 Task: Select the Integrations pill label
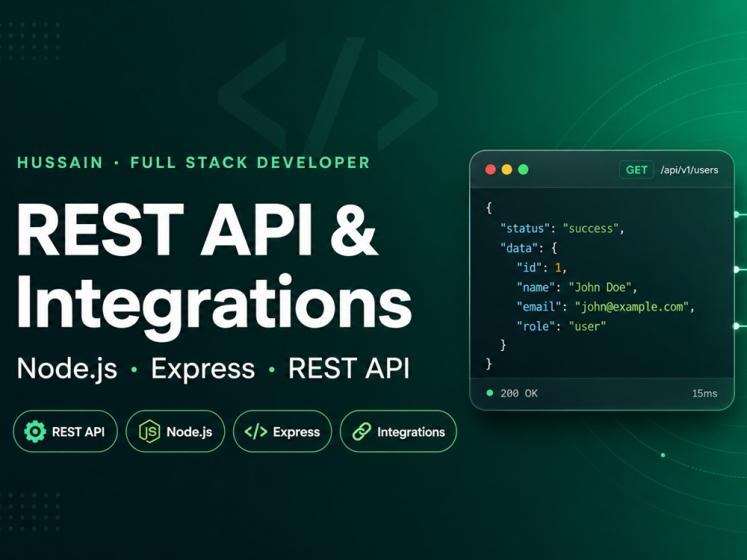tap(411, 432)
